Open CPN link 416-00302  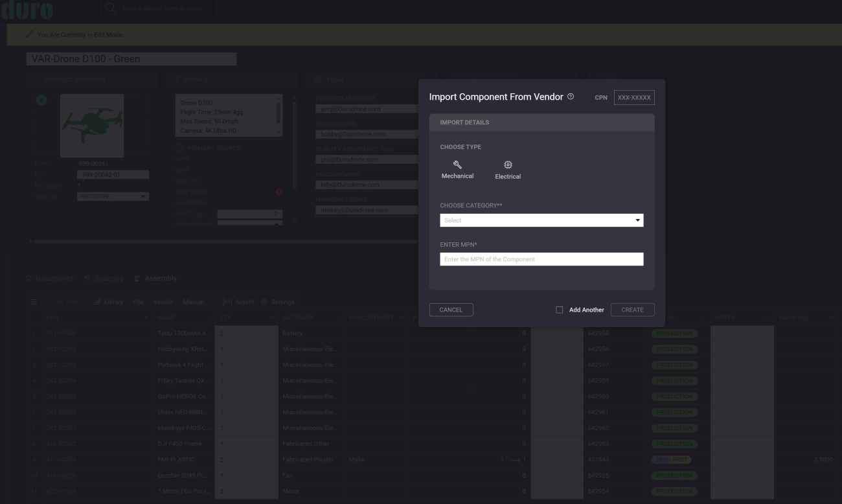click(x=61, y=443)
